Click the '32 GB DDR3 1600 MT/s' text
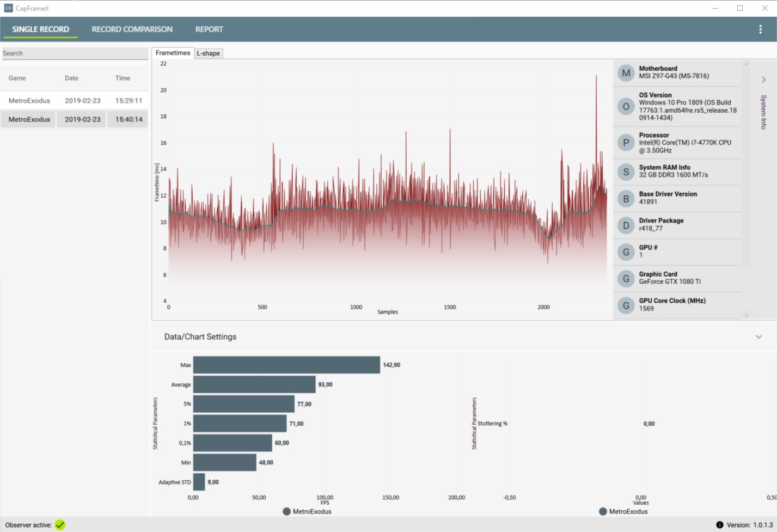777x532 pixels. tap(674, 175)
